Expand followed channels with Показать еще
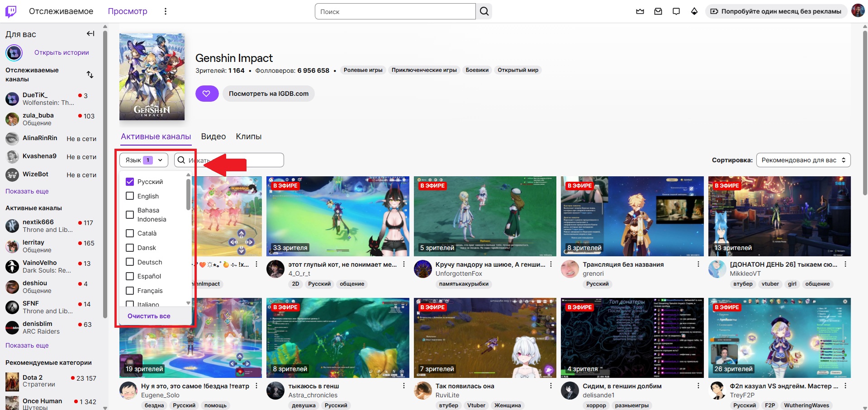 pos(27,191)
